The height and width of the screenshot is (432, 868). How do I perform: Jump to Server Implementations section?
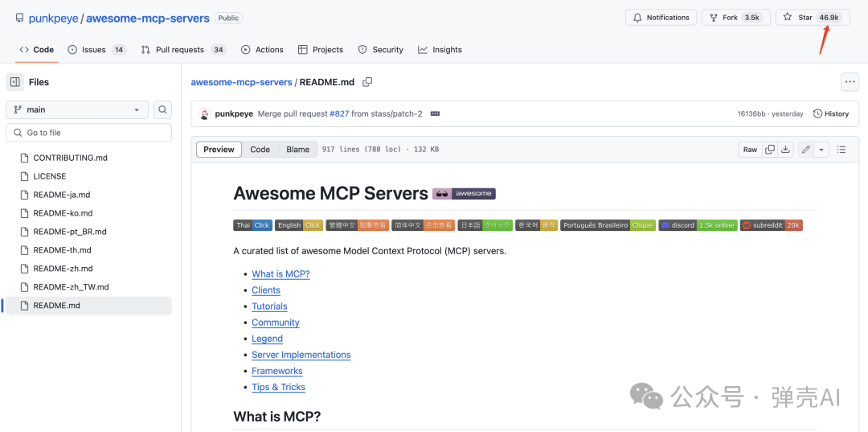(x=301, y=355)
